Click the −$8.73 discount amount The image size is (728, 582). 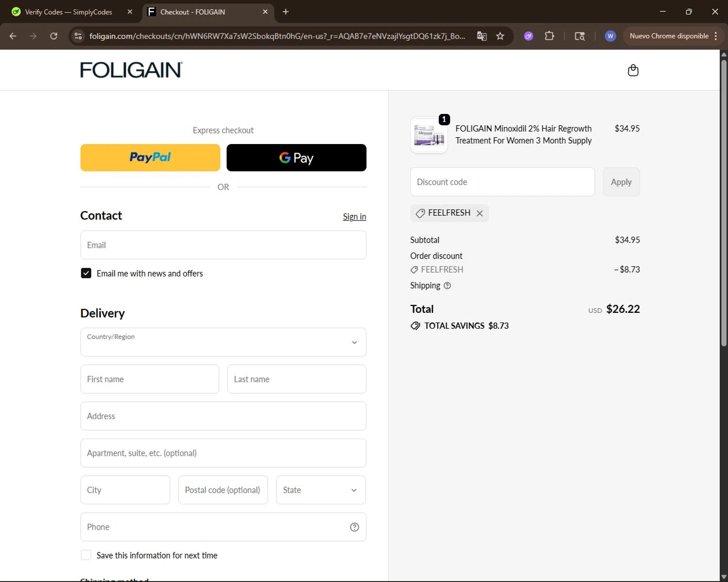coord(627,270)
